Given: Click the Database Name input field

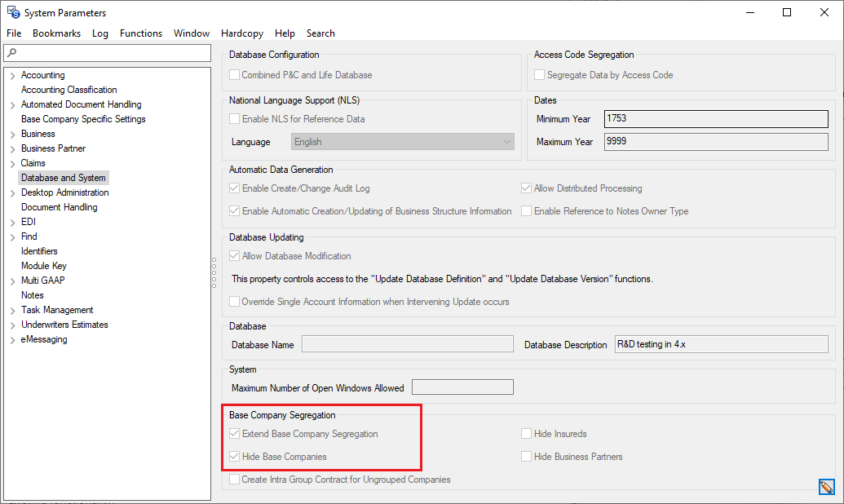Looking at the screenshot, I should pos(407,344).
